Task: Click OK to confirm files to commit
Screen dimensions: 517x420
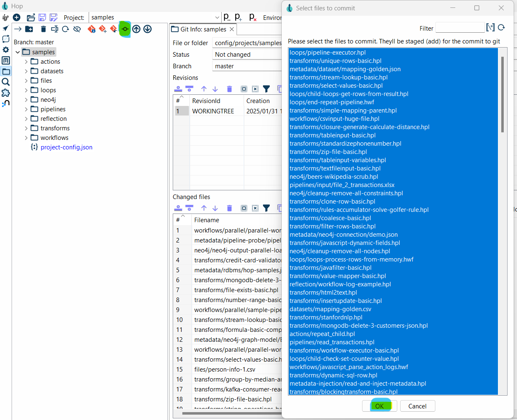Action: (x=379, y=406)
